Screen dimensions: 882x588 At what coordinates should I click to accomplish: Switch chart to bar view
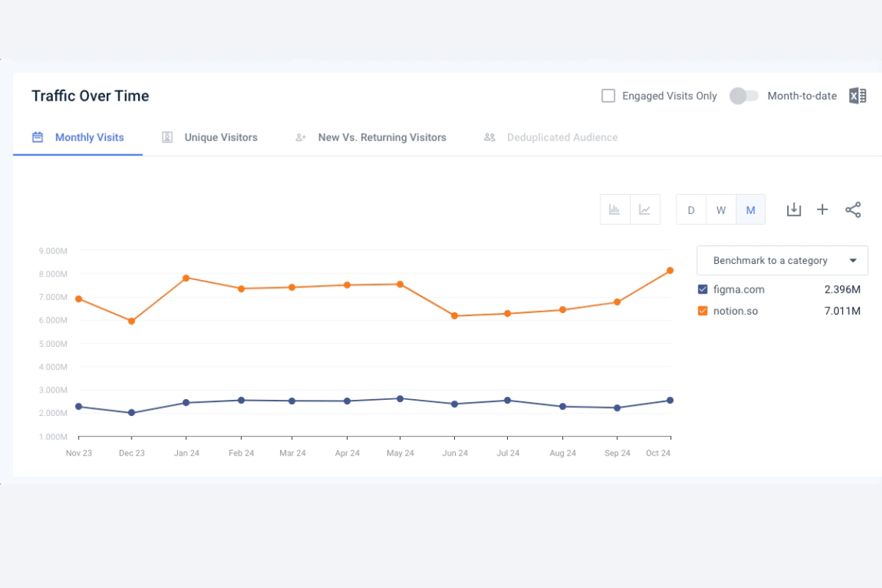coord(615,209)
